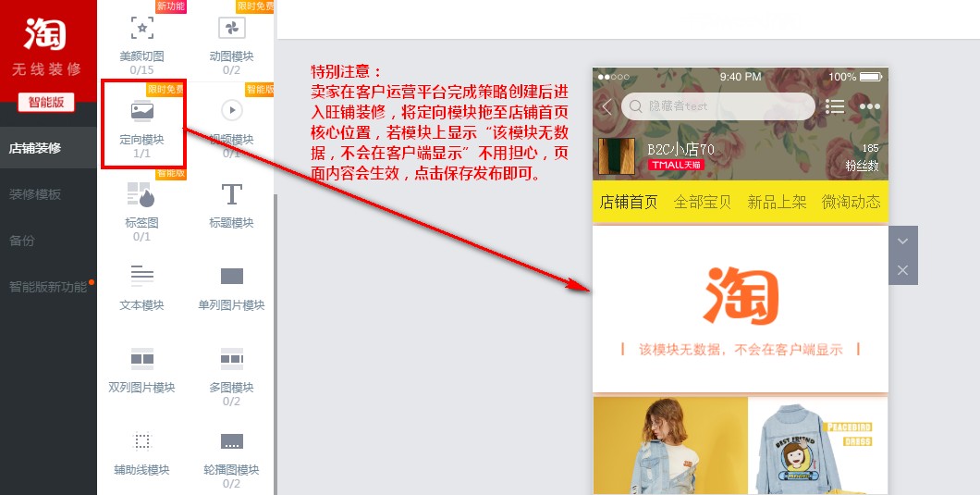Pick the 标签图 module icon
This screenshot has width=980, height=495.
click(x=141, y=194)
